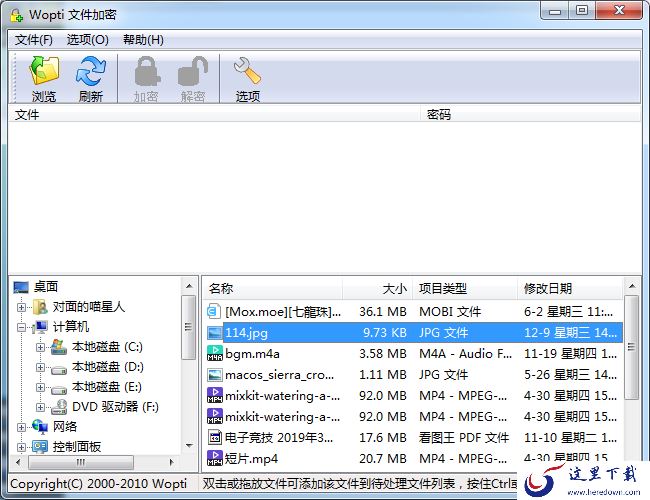Click the Decrypt (解密) open padlock icon
The width and height of the screenshot is (650, 500).
(193, 71)
